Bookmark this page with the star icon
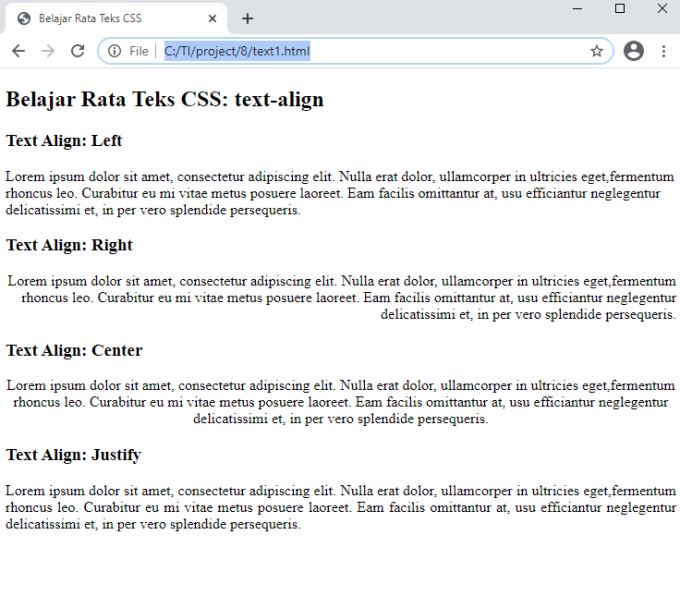The height and width of the screenshot is (608, 680). click(597, 51)
